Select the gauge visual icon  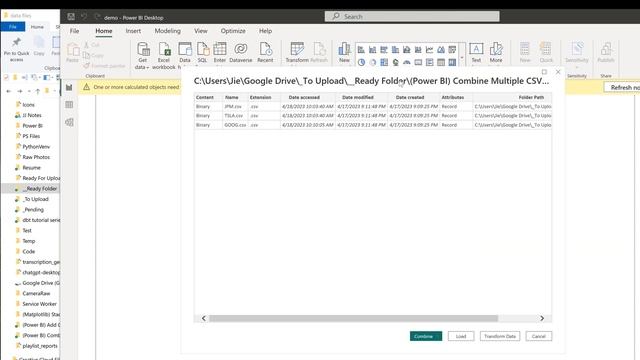click(407, 62)
